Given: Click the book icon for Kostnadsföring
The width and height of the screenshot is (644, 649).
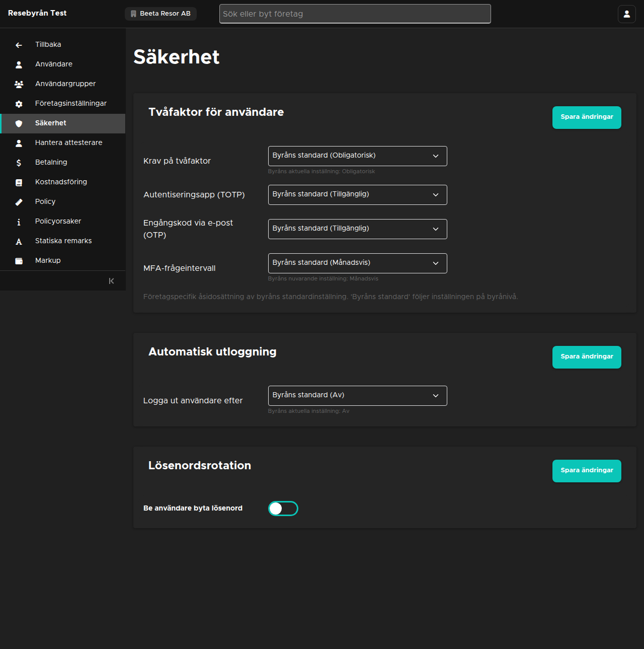Looking at the screenshot, I should click(x=19, y=182).
